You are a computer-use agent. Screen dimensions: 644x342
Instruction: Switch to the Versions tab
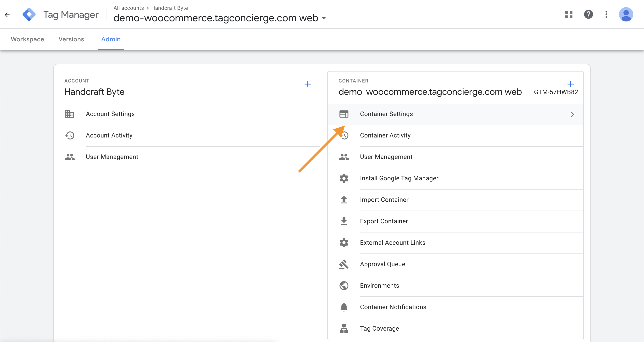point(71,39)
